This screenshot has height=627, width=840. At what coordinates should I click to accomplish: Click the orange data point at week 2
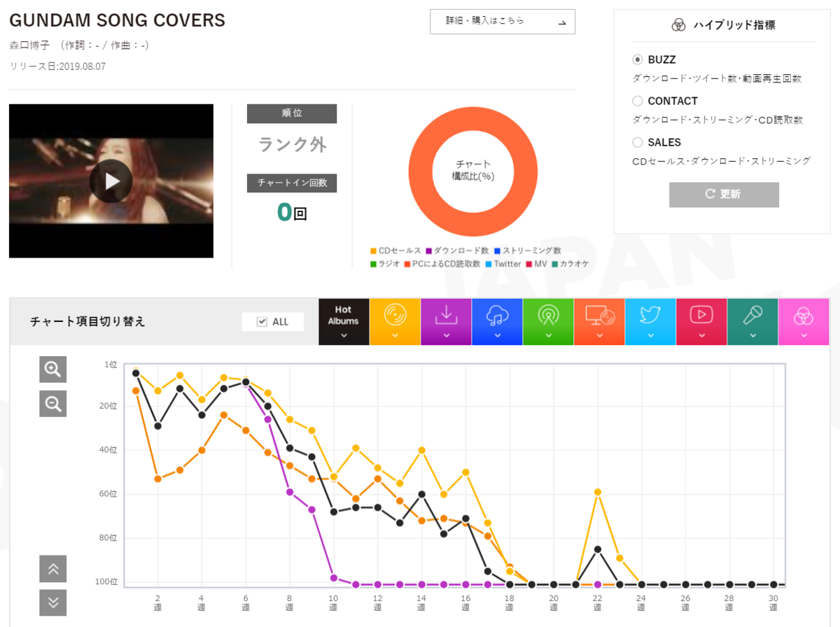(157, 479)
